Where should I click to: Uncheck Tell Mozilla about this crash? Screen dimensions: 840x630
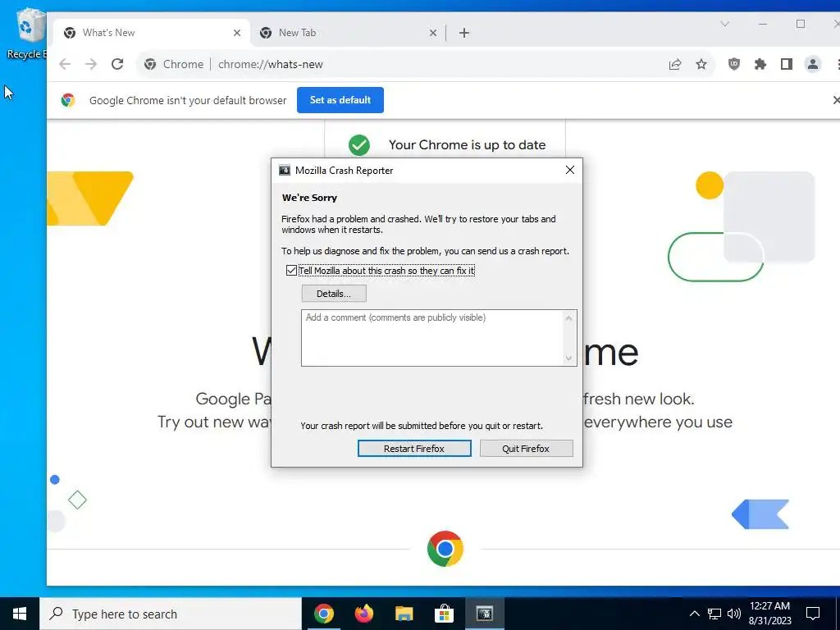[x=291, y=271]
